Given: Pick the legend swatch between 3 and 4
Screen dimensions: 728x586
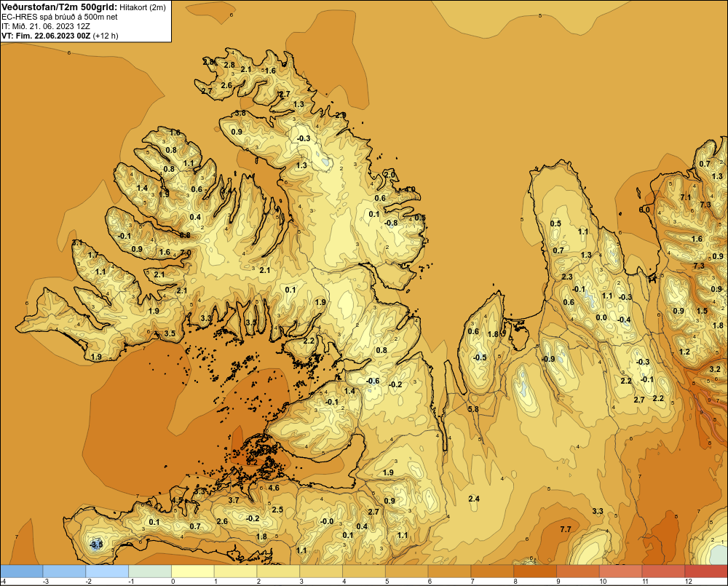Looking at the screenshot, I should pos(321,571).
